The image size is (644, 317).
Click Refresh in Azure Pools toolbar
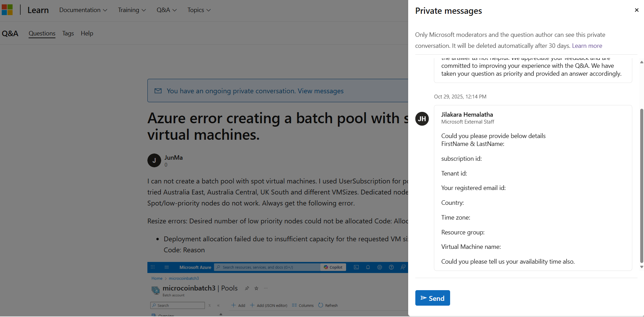tap(328, 305)
